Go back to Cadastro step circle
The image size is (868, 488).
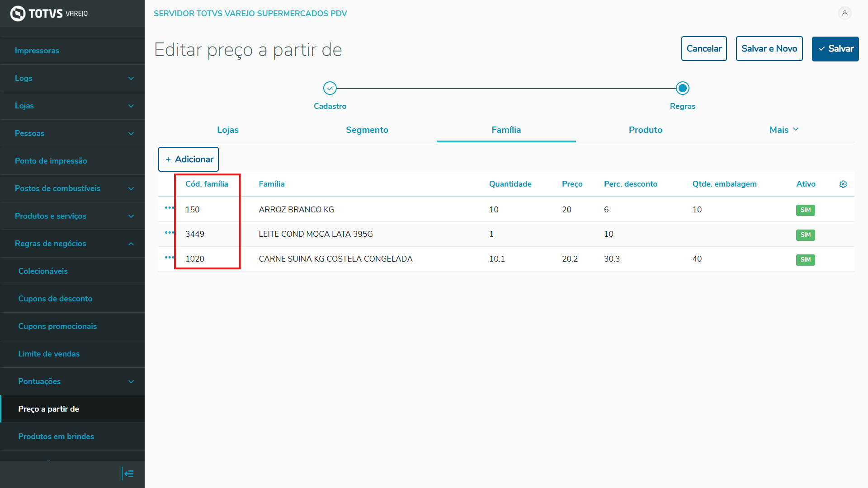coord(330,88)
